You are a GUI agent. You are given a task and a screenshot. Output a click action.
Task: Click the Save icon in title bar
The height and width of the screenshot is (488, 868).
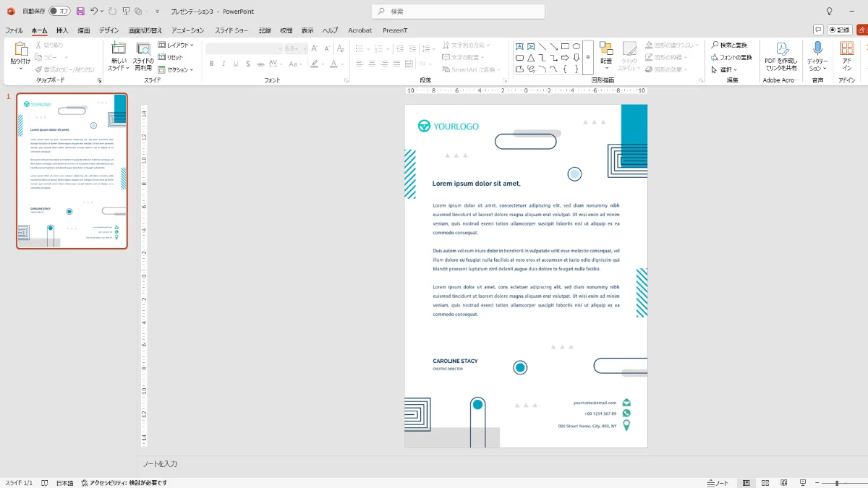coord(80,12)
